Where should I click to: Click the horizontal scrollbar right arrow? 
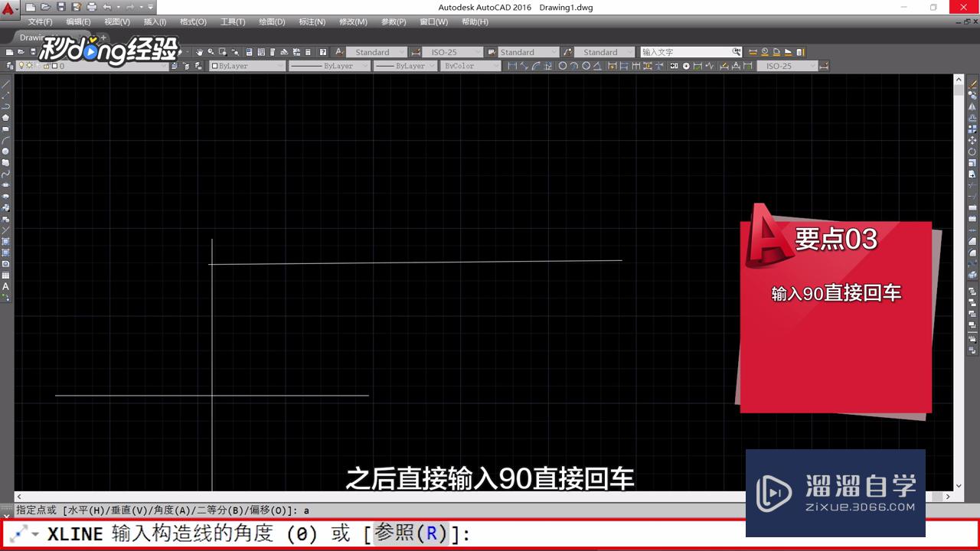pos(949,497)
